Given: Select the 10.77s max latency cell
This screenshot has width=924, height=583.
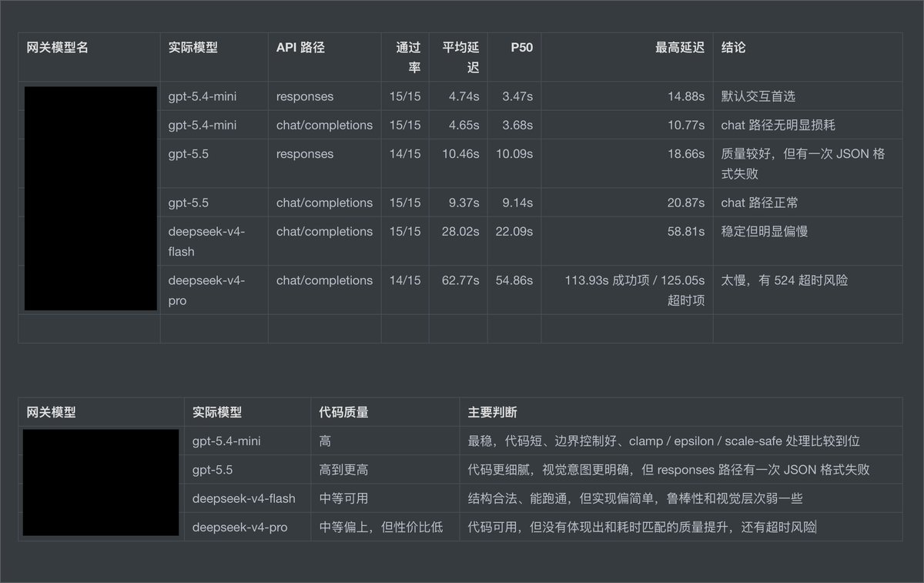Looking at the screenshot, I should pyautogui.click(x=686, y=125).
